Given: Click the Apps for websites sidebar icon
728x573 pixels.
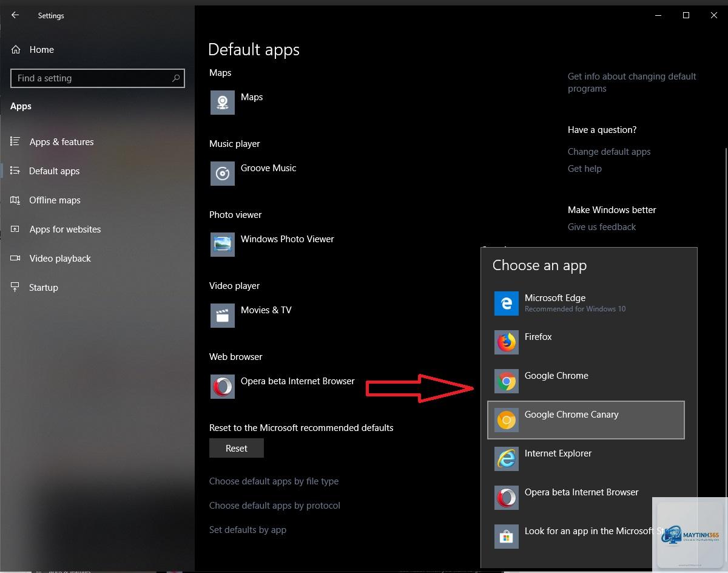Looking at the screenshot, I should click(x=16, y=229).
